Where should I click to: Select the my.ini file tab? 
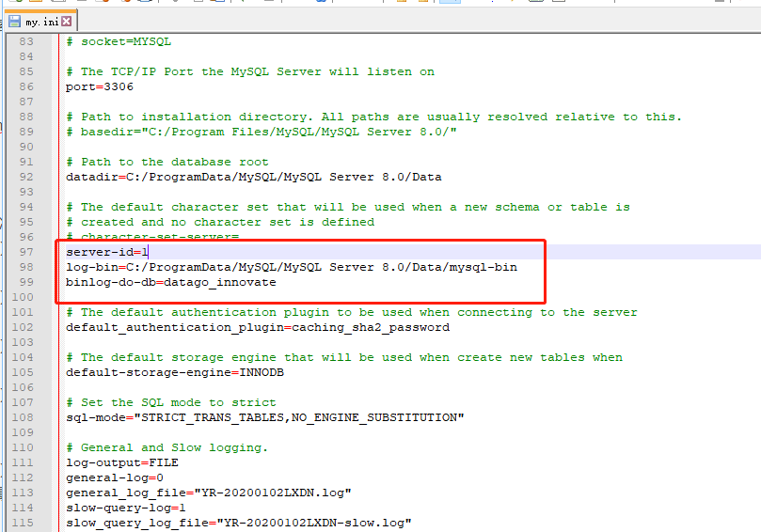pos(40,22)
